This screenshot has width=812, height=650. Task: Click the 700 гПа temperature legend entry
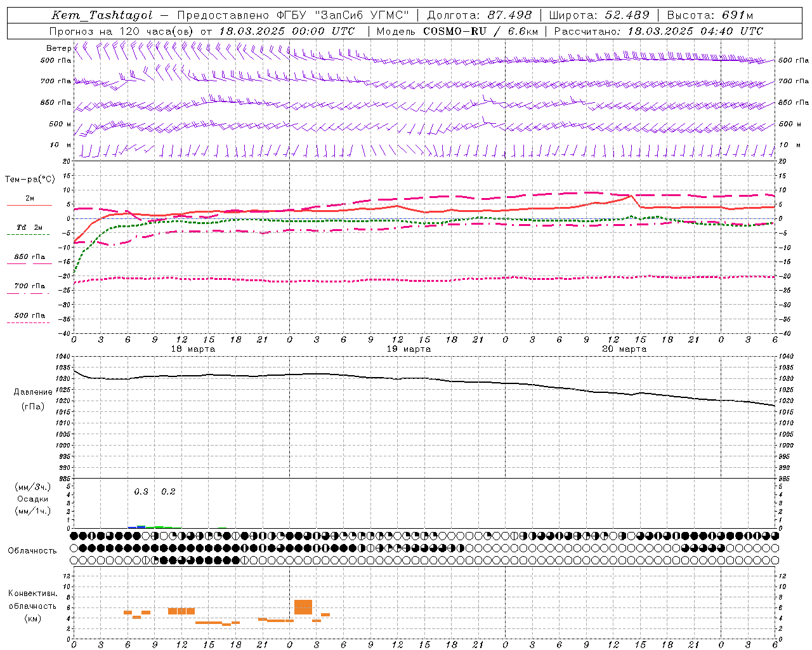(x=30, y=286)
